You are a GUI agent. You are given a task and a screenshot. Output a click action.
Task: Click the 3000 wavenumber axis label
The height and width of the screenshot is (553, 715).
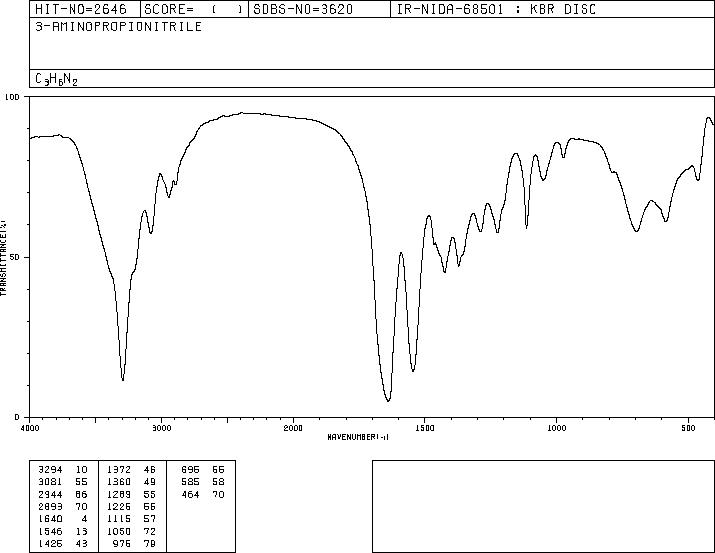(x=161, y=428)
